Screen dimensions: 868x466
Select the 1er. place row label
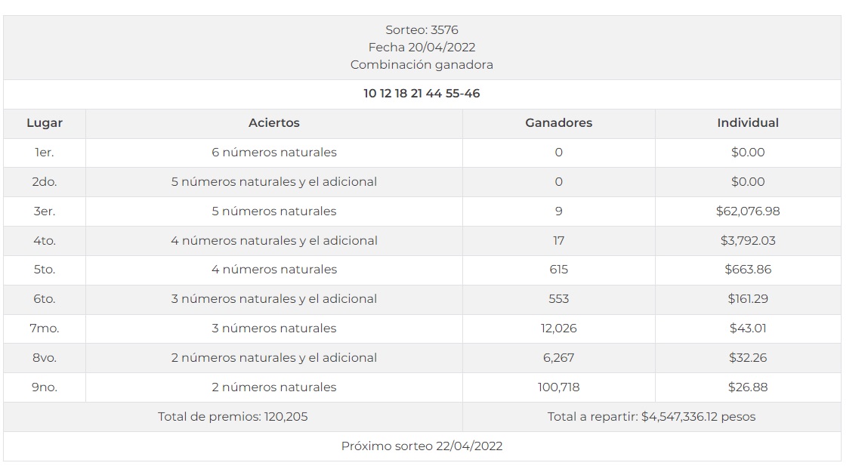point(45,153)
